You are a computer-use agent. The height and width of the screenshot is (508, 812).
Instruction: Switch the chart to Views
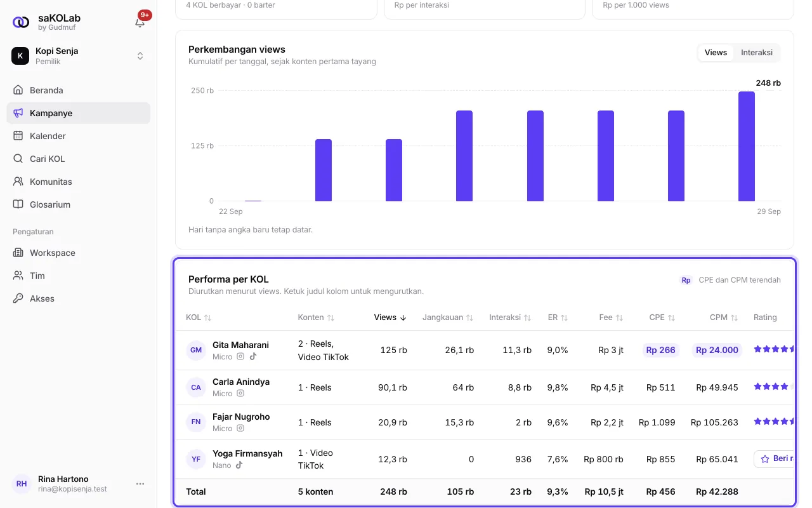716,53
